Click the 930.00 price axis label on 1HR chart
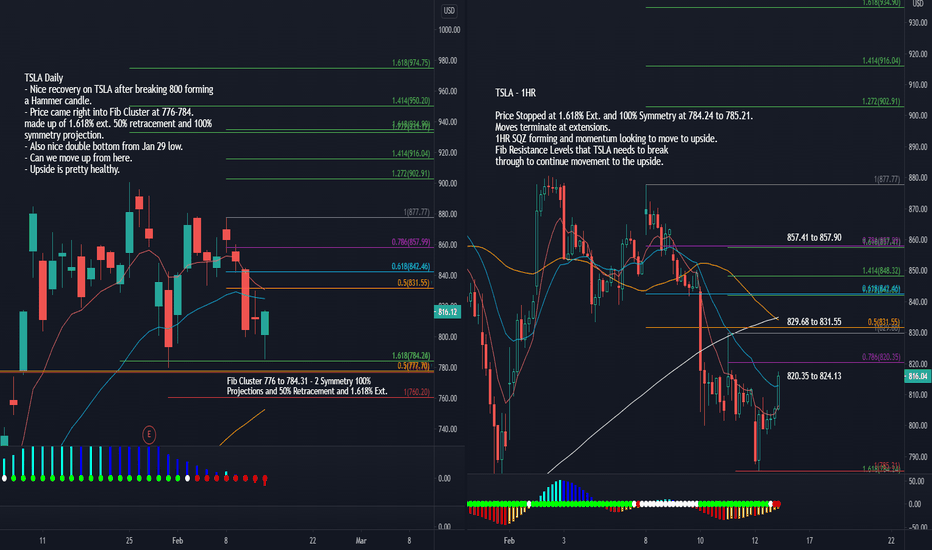The image size is (932, 550). coord(918,23)
